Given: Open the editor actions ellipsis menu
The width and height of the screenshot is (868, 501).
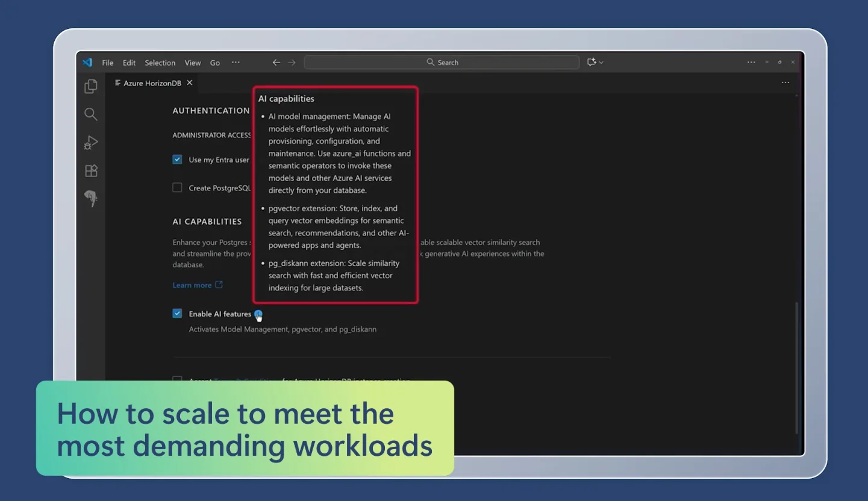Looking at the screenshot, I should coord(785,82).
